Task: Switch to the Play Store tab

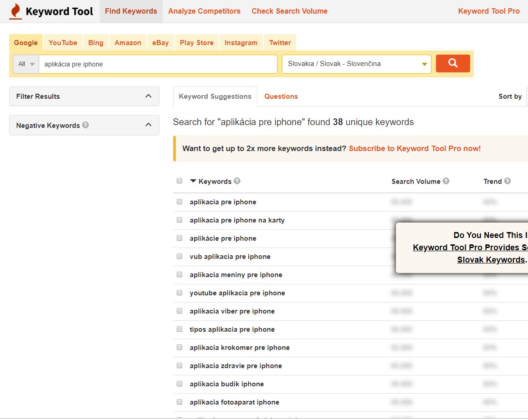Action: pos(197,43)
